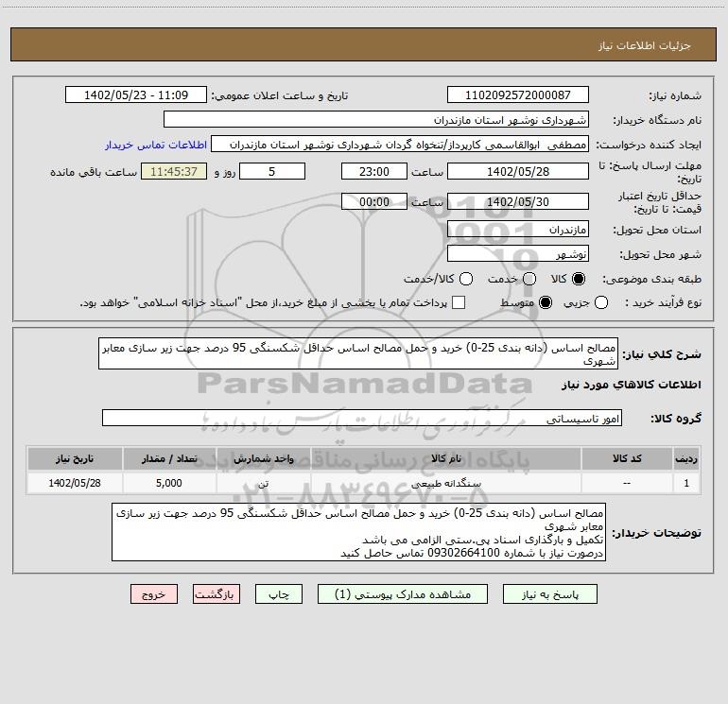
Task: Click the طبقه بندی موضوعی label
Action: click(651, 279)
